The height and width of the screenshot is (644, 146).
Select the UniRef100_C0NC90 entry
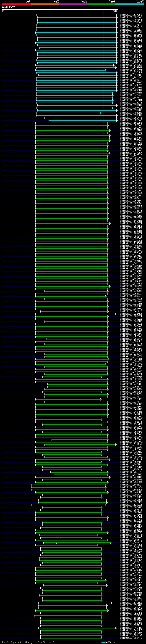click(x=131, y=555)
